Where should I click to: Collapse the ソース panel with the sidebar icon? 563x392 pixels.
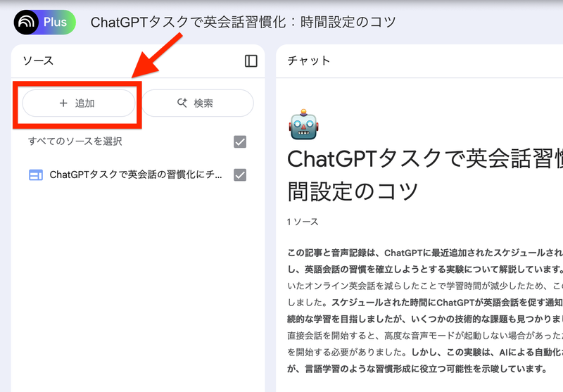coord(251,61)
